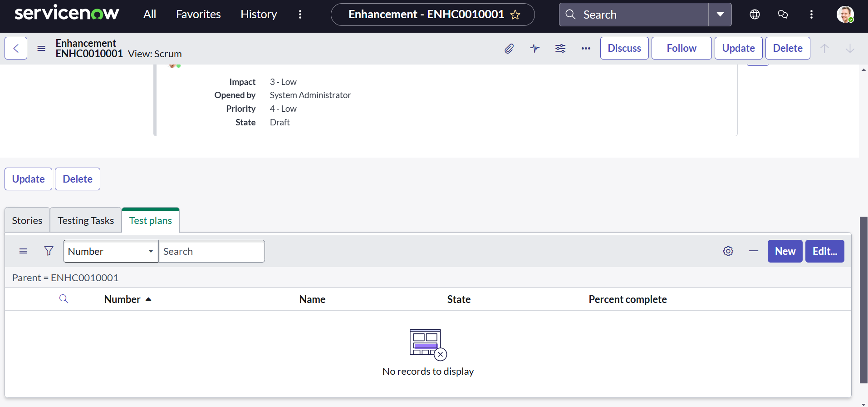Sort by Percent complete column header
The image size is (868, 407).
[x=628, y=299]
